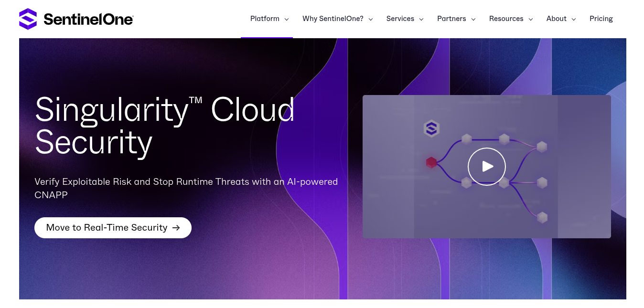Open the Services dropdown menu
This screenshot has width=644, height=308.
pyautogui.click(x=400, y=19)
